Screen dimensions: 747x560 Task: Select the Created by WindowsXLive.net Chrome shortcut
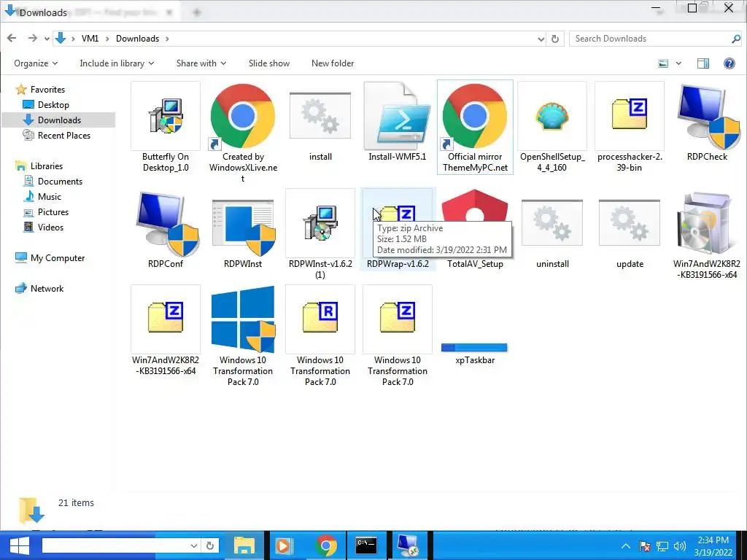(242, 116)
